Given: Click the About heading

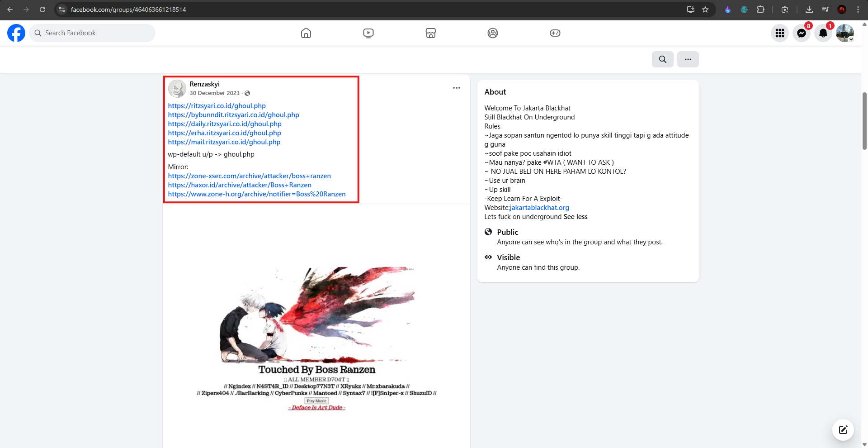Looking at the screenshot, I should point(495,92).
